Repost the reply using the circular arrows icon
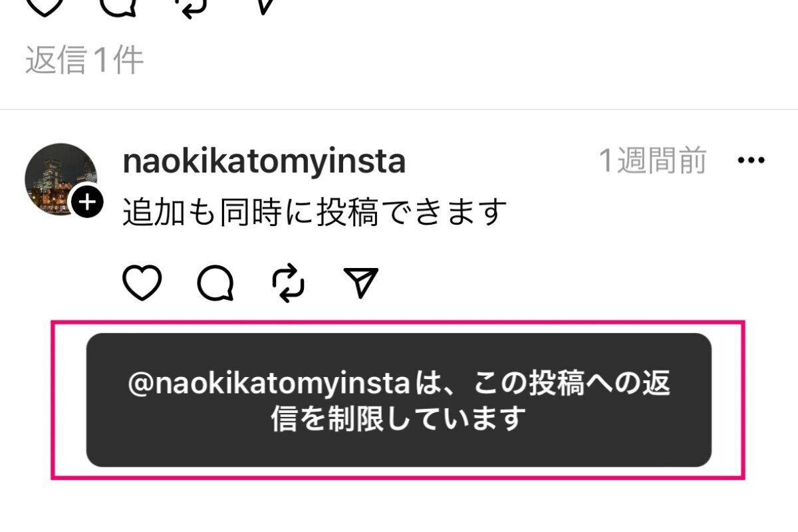Image resolution: width=798 pixels, height=532 pixels. click(289, 283)
